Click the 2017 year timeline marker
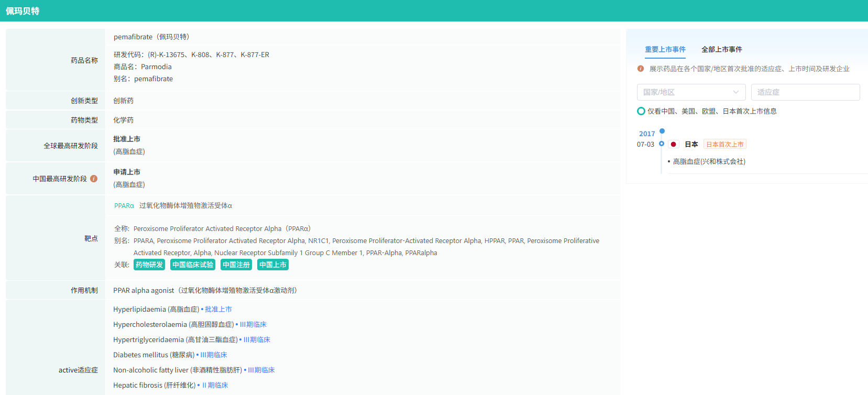 click(662, 131)
